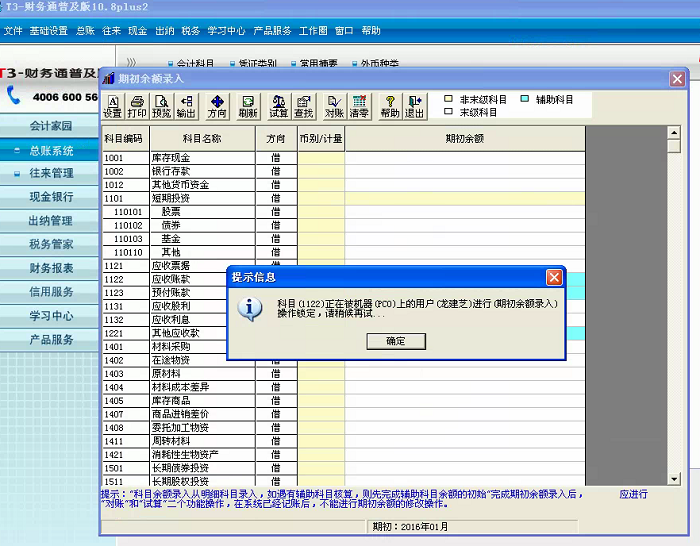The height and width of the screenshot is (546, 700).
Task: Click the 期初余额 cell for 银行存款
Action: (465, 171)
